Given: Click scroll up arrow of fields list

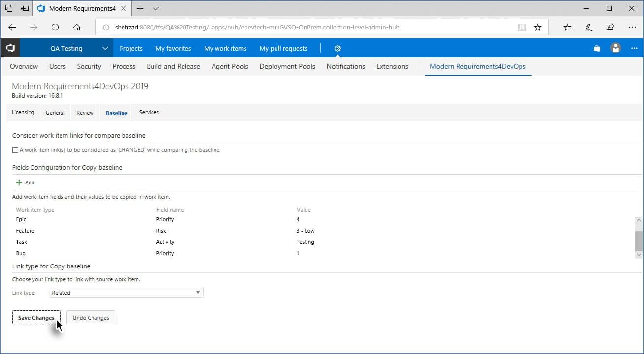Looking at the screenshot, I should coord(639,221).
